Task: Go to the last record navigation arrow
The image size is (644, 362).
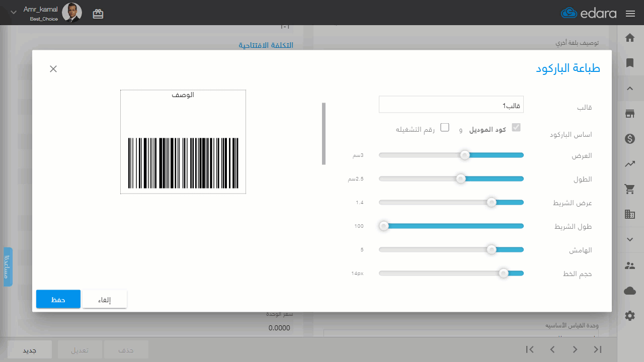Action: coord(598,349)
